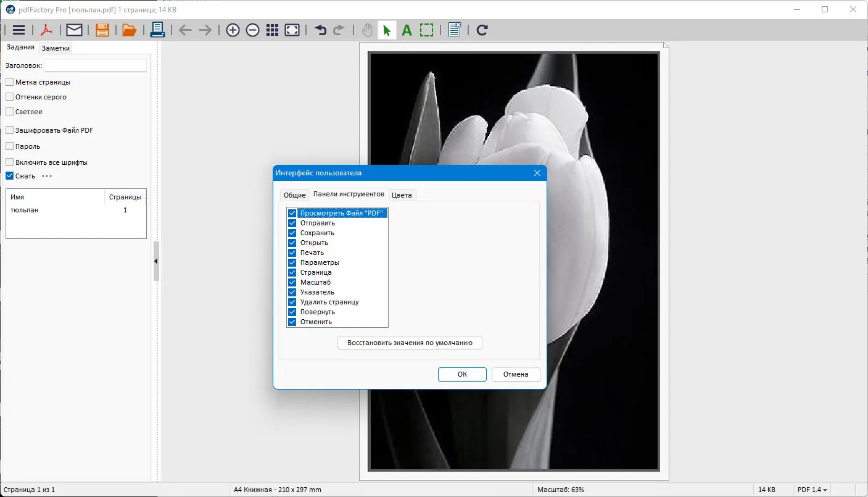Viewport: 868px width, 497px height.
Task: Enable the "Метка страницы" checkbox
Action: click(10, 82)
